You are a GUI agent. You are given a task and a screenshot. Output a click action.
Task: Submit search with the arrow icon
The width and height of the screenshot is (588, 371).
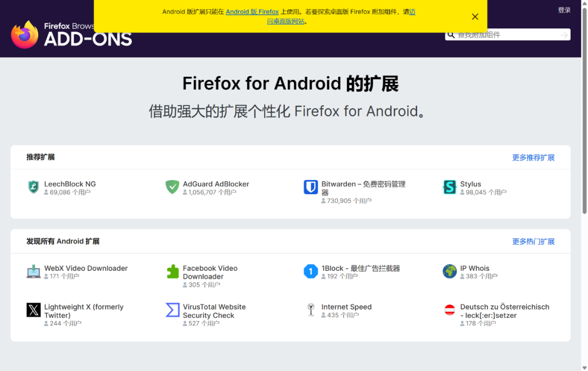564,35
